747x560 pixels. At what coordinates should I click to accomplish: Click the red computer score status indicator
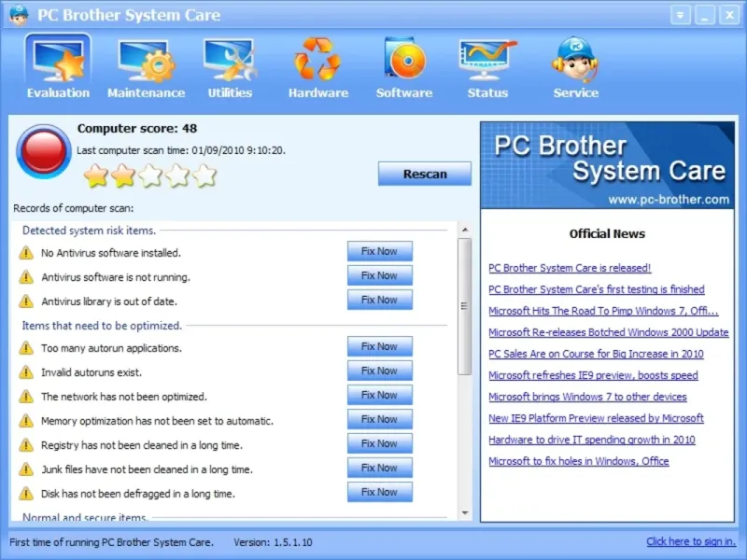[43, 151]
